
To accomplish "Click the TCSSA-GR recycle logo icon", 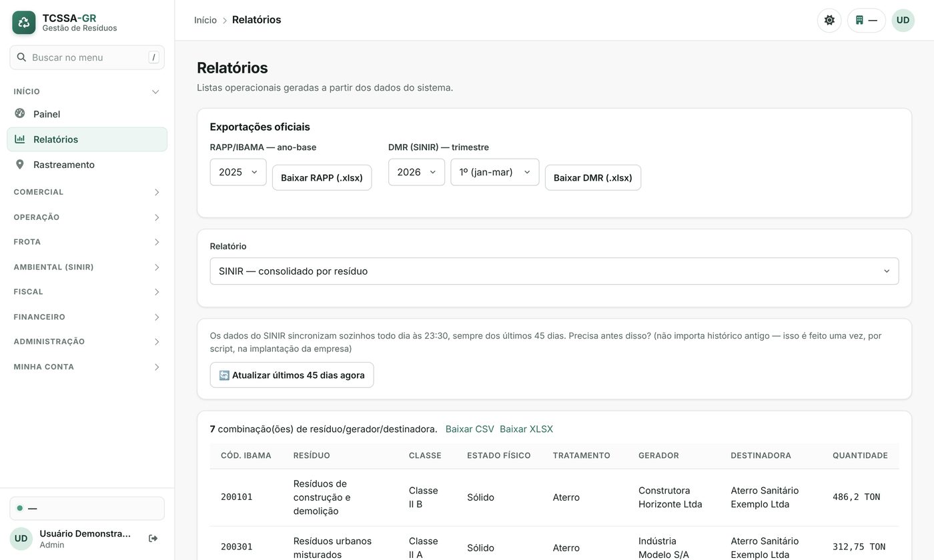I will pos(24,23).
